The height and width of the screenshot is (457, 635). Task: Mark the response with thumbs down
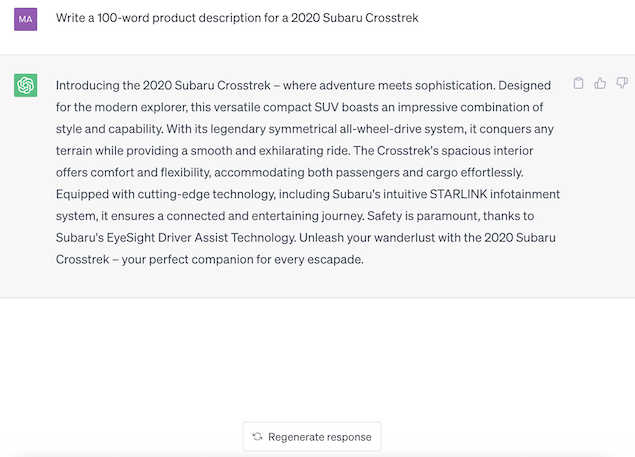tap(622, 83)
